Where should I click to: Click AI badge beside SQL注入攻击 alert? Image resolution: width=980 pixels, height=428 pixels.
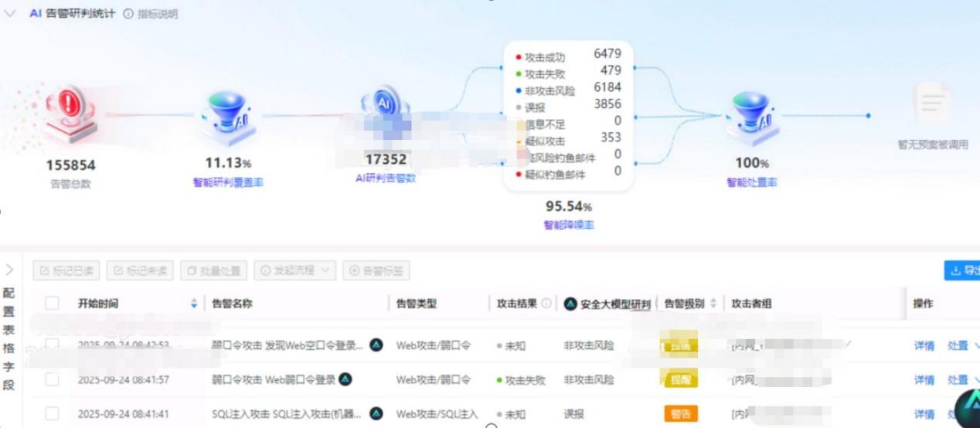tap(376, 413)
